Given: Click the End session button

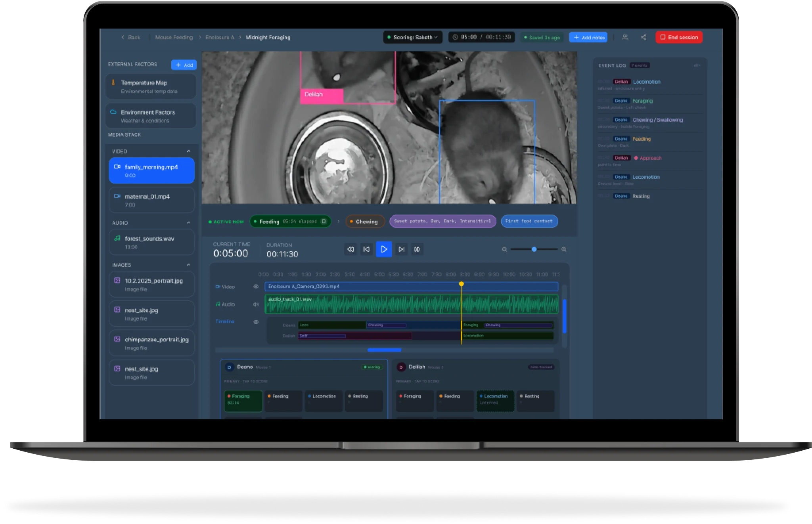Looking at the screenshot, I should tap(679, 37).
